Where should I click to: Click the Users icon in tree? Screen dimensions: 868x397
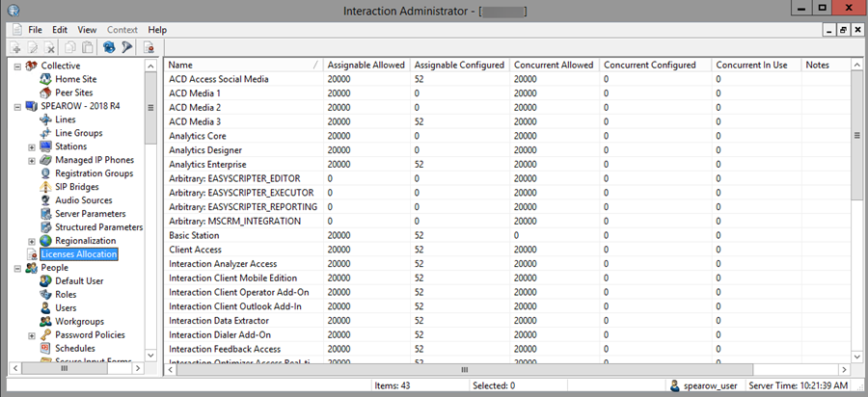tap(45, 308)
